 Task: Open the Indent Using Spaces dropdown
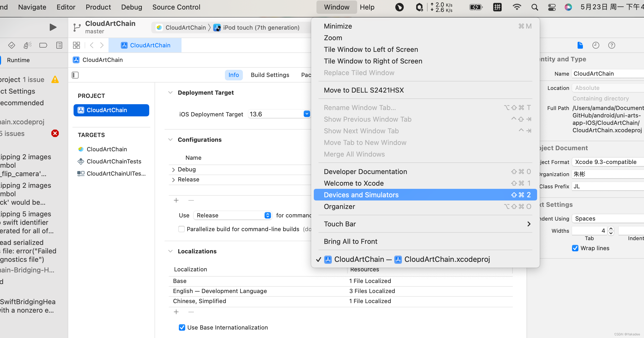[608, 218]
